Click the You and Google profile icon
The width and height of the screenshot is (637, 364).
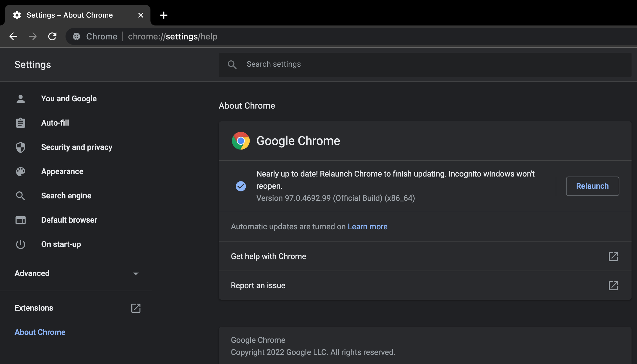click(x=20, y=99)
